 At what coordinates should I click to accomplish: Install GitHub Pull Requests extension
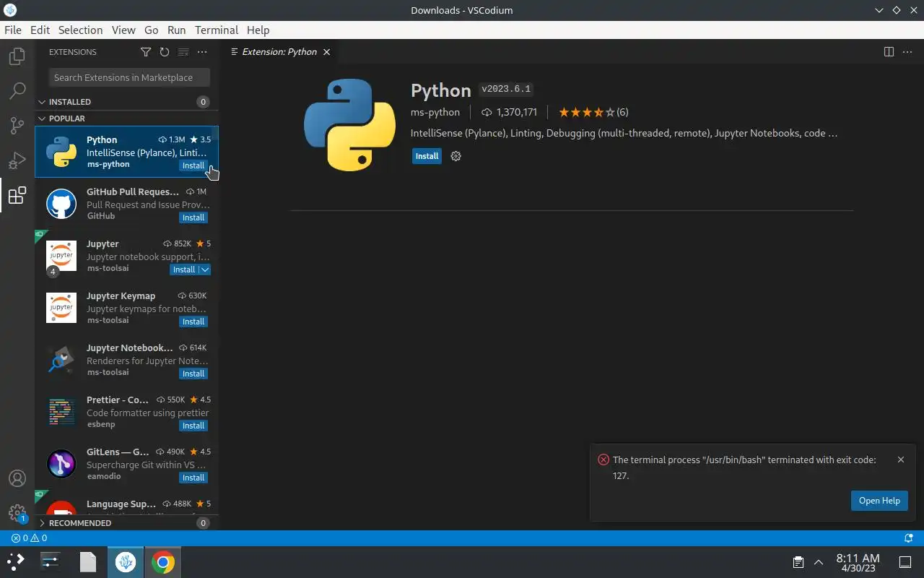pyautogui.click(x=193, y=217)
